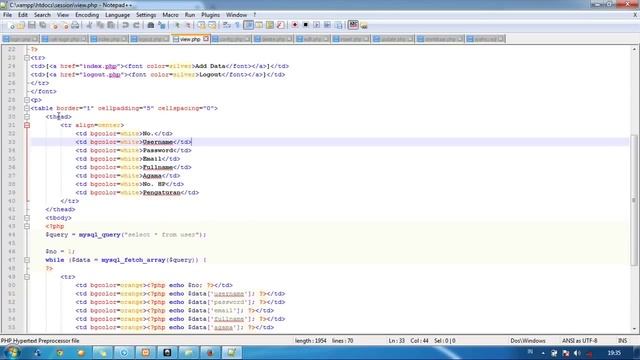The width and height of the screenshot is (640, 360).
Task: Click the 'ANSI as UTF-8' status bar entry
Action: pos(579,340)
